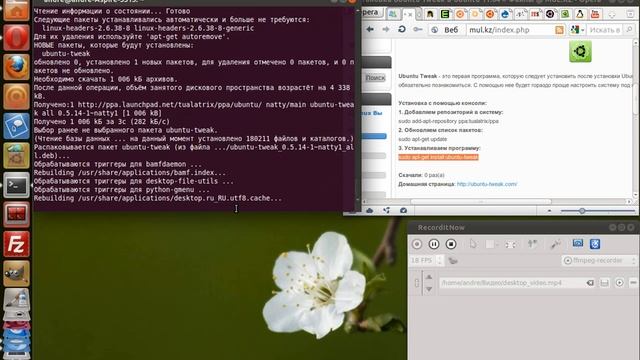Click the Поиск button in the sidebar
The height and width of the screenshot is (360, 640).
[x=375, y=78]
